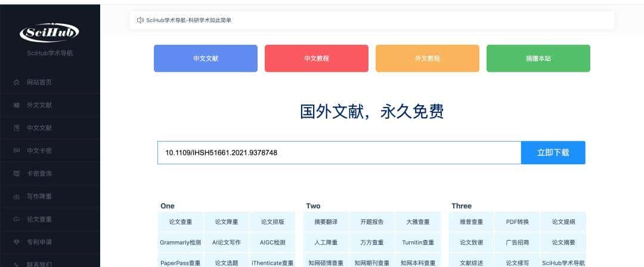644x267 pixels.
Task: Open iThenticate查重 tile
Action: (x=273, y=260)
